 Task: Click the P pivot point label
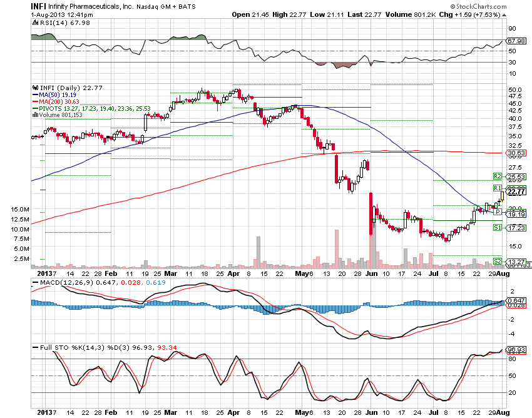[498, 212]
